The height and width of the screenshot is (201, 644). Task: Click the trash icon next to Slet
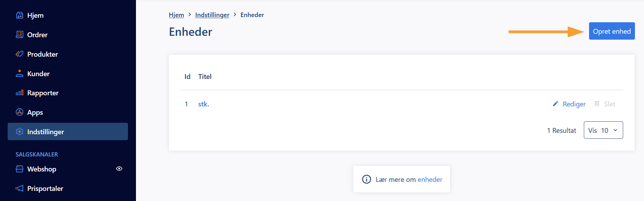coord(597,104)
